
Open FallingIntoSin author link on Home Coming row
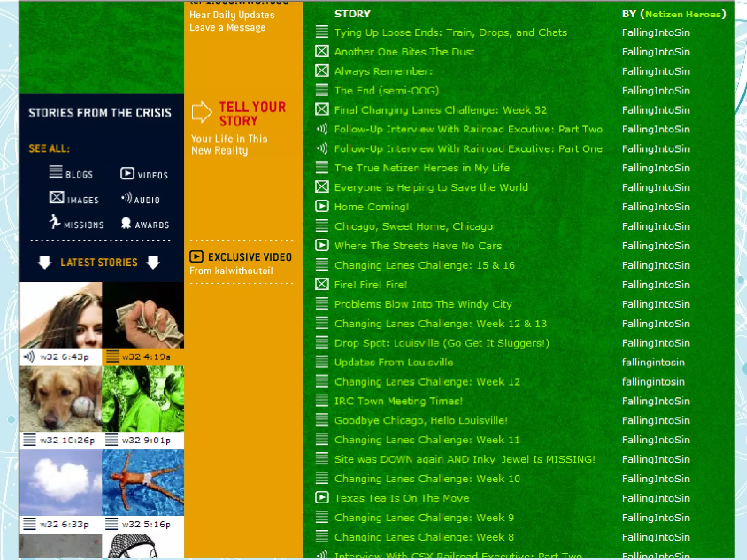pyautogui.click(x=655, y=207)
